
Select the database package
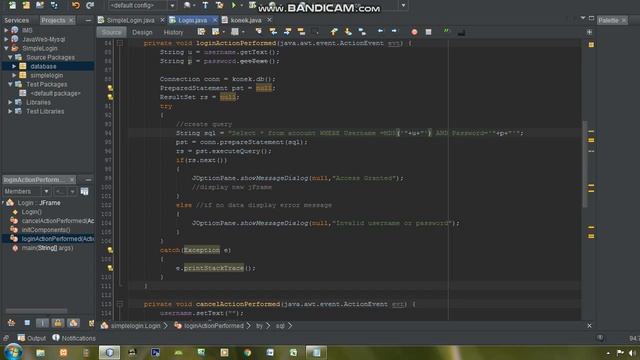pos(43,66)
